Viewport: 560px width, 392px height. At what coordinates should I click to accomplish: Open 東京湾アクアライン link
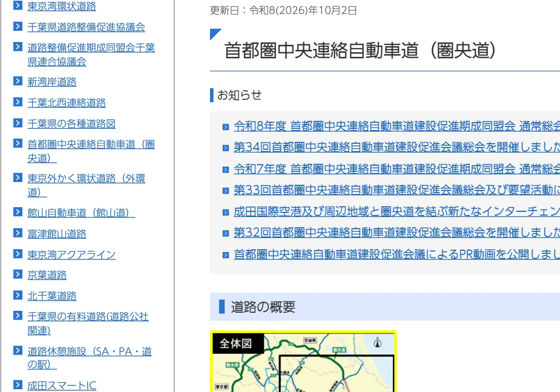pyautogui.click(x=71, y=254)
